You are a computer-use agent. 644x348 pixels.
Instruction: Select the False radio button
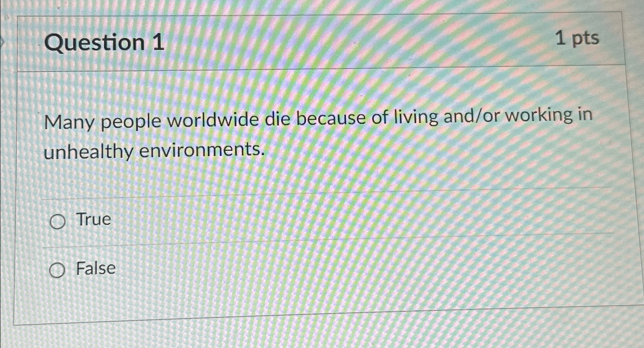pyautogui.click(x=57, y=271)
